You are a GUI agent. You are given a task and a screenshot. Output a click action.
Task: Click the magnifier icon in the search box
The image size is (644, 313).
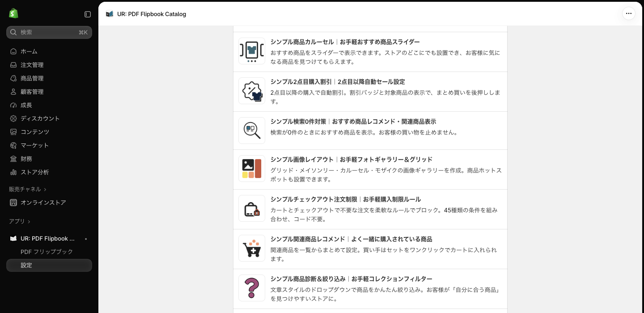click(x=13, y=32)
